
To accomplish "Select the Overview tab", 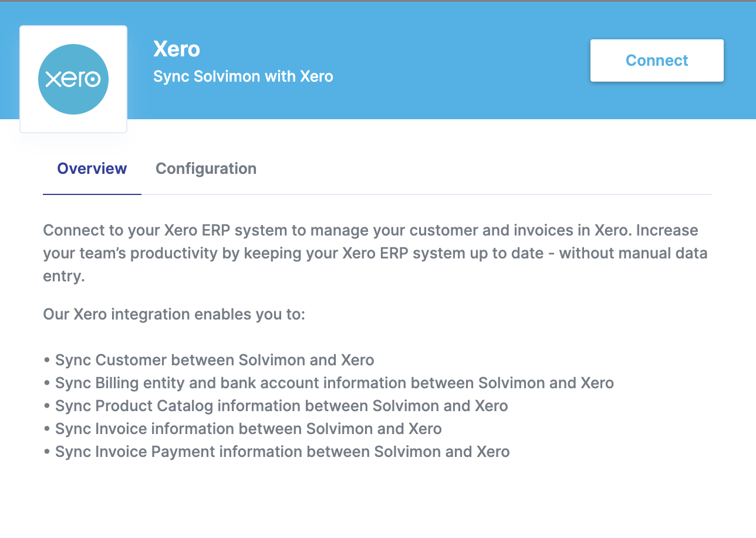I will pyautogui.click(x=92, y=169).
